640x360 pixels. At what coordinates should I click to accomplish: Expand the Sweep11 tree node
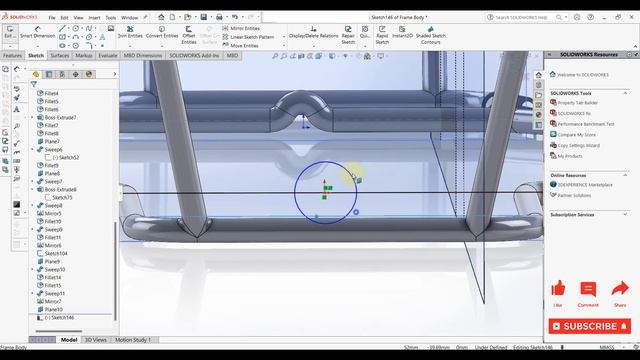pos(32,293)
